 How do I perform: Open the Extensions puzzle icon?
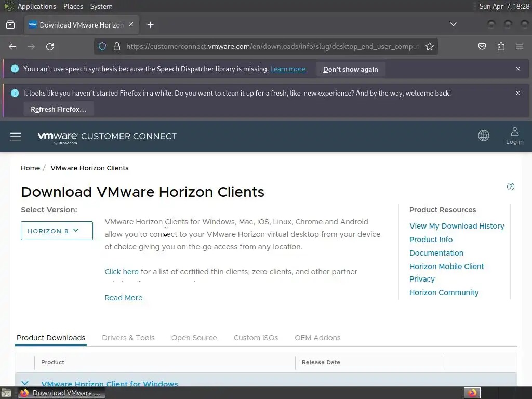point(501,46)
